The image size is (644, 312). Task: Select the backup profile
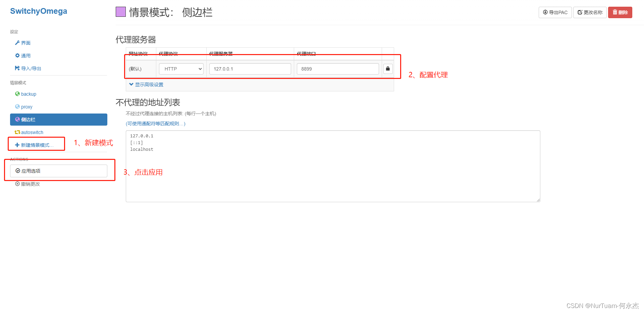tap(29, 94)
